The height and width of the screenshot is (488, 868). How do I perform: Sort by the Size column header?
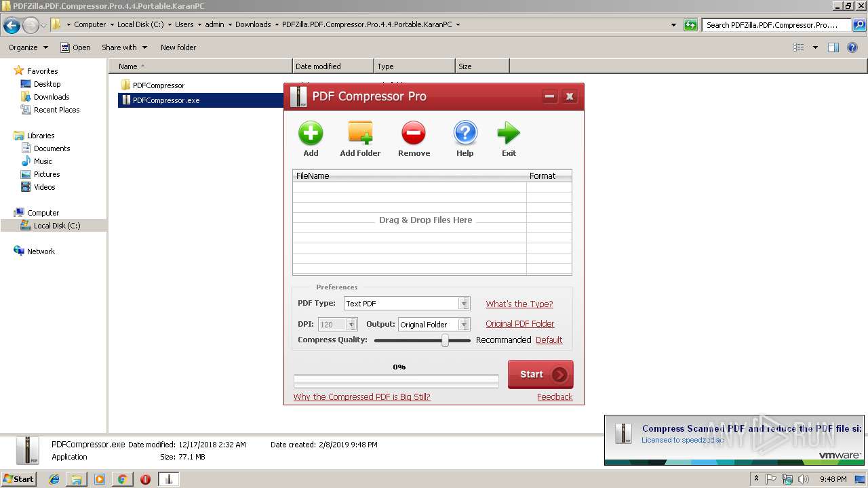tap(482, 66)
